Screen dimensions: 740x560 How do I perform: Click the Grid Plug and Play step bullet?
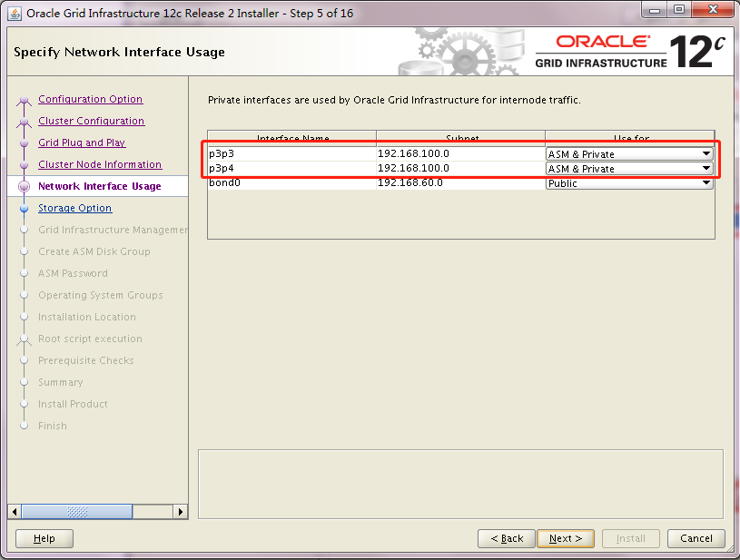point(25,142)
